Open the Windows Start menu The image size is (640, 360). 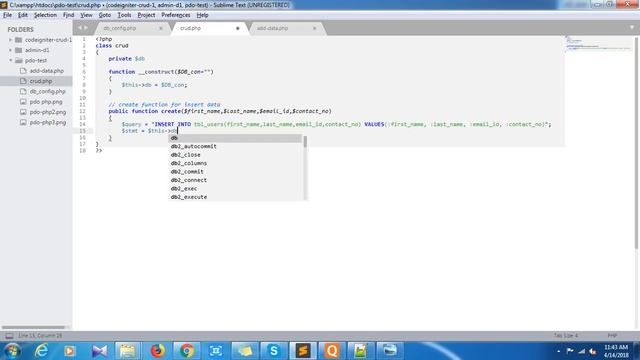12,351
